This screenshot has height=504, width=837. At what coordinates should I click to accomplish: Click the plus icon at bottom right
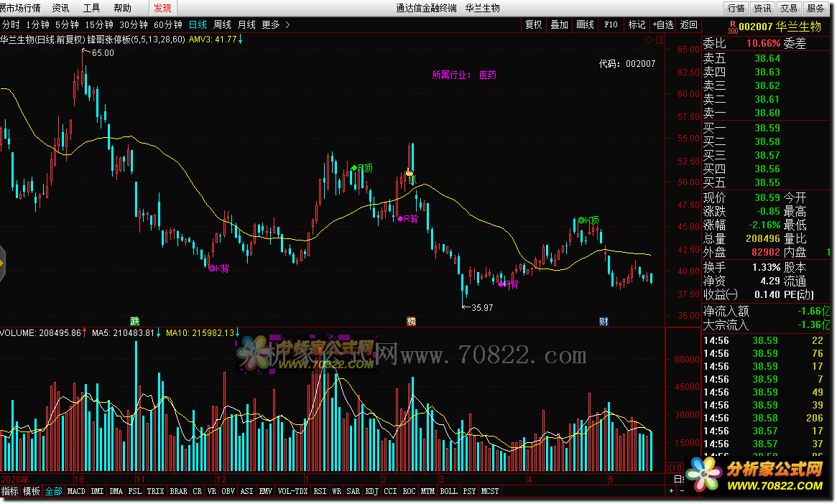click(672, 490)
